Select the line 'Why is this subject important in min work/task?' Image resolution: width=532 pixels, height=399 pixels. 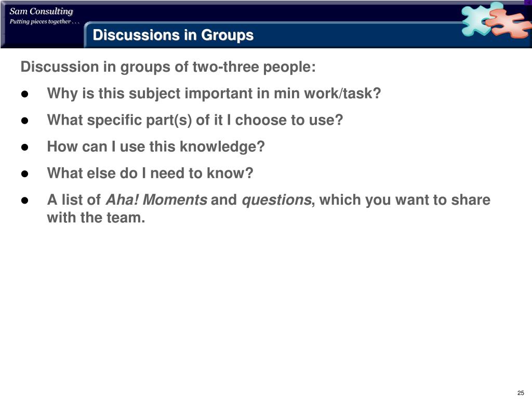coord(214,94)
